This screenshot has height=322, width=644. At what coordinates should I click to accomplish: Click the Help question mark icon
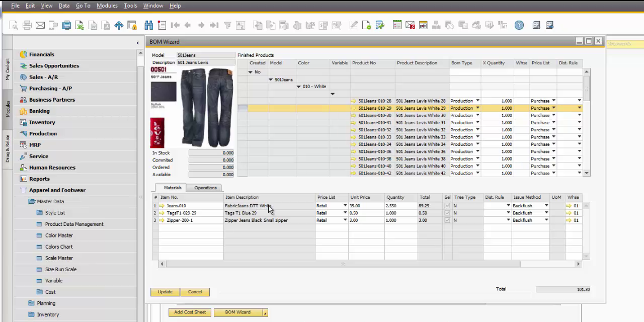(519, 25)
